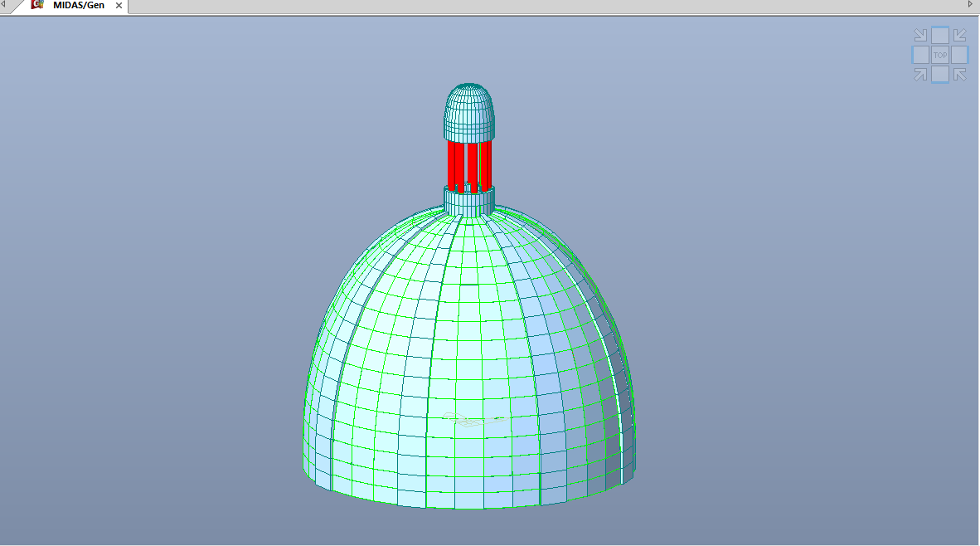
Task: Click the lower-left diagonal arrow of the view cube
Action: click(920, 75)
